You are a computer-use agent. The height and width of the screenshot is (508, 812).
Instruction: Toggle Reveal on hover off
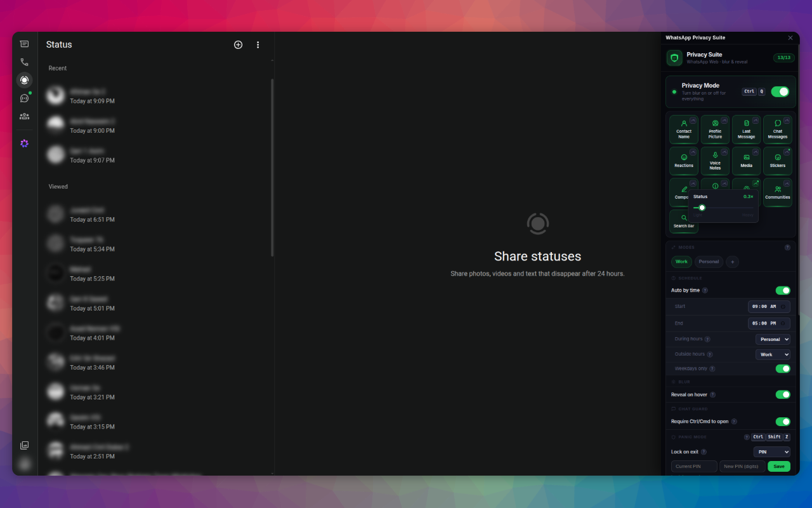point(783,394)
